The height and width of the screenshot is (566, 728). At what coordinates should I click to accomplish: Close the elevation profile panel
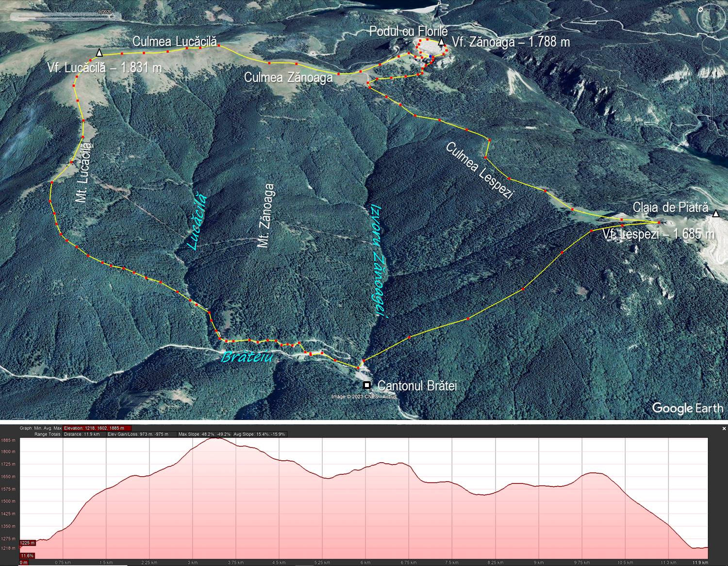point(724,429)
